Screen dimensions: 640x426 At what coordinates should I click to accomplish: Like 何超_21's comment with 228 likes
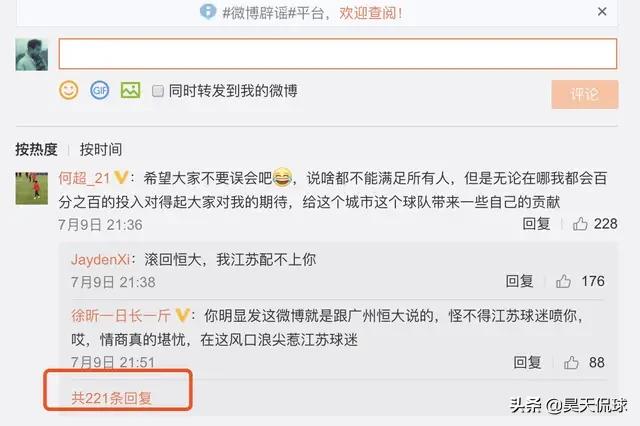point(580,224)
